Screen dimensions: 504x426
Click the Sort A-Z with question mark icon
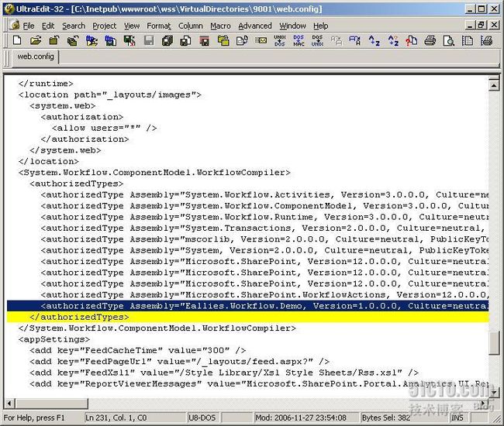393,41
